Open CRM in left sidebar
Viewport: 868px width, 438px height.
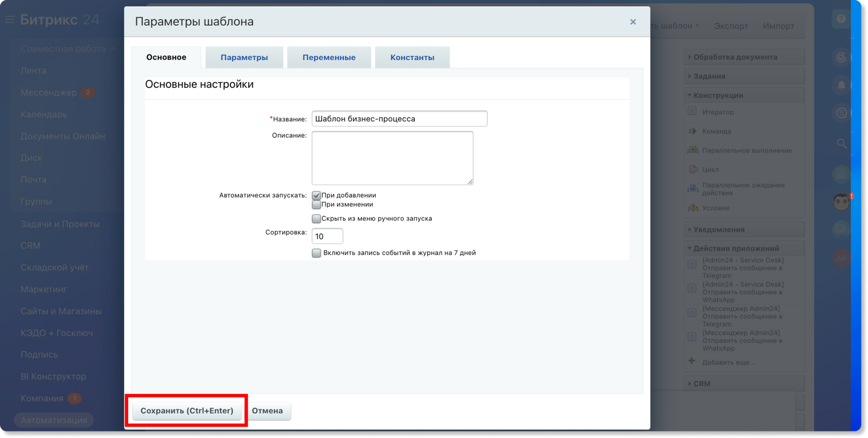pyautogui.click(x=30, y=246)
